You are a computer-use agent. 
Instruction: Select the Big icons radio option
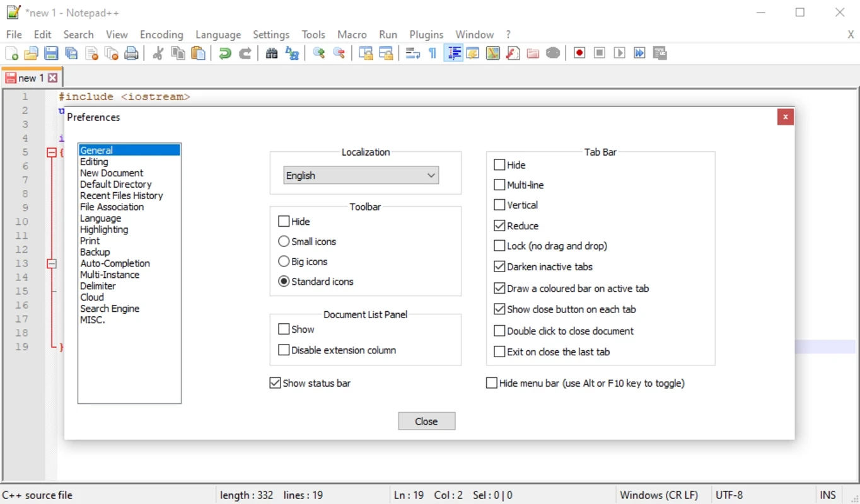click(x=284, y=261)
